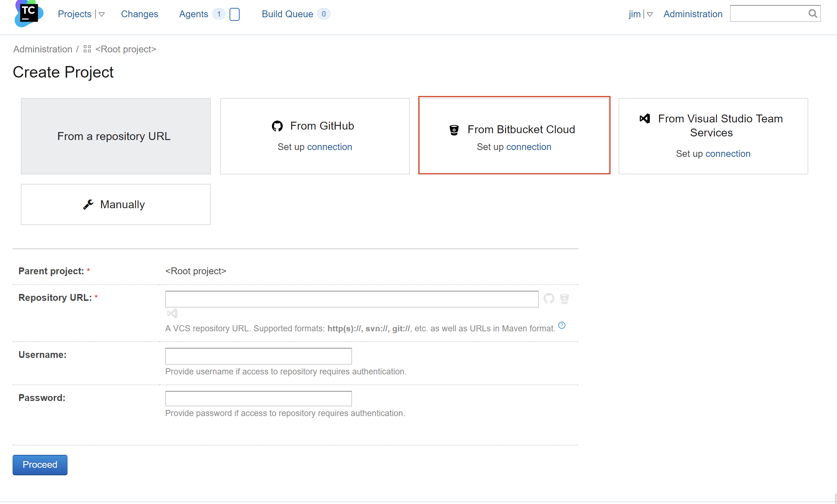Click the Bitbucket icon beside Repository URL
This screenshot has width=837, height=504.
click(564, 299)
